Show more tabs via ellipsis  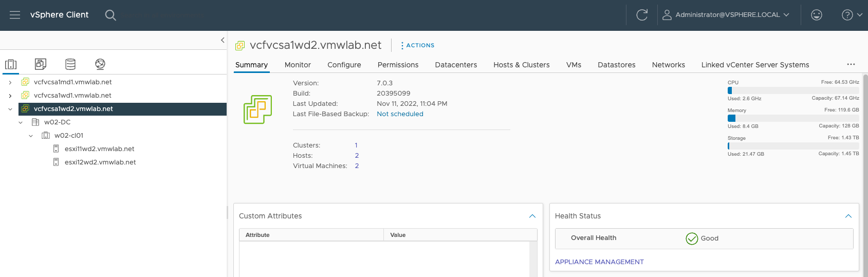pyautogui.click(x=851, y=64)
